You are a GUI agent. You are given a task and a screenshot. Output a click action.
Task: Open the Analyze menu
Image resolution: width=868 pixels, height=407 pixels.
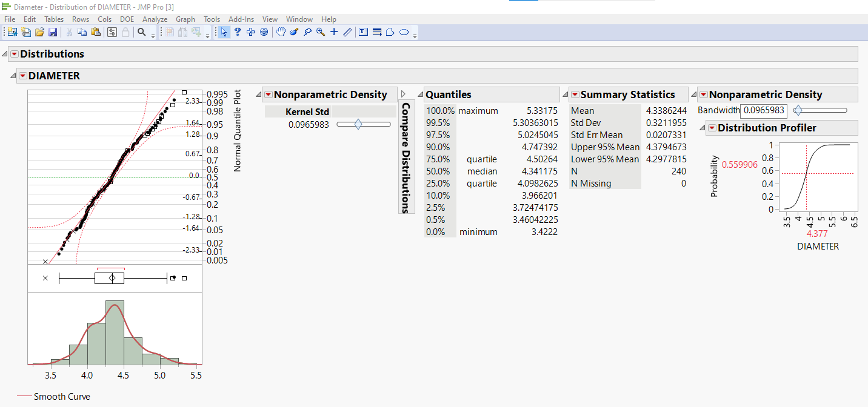click(155, 19)
